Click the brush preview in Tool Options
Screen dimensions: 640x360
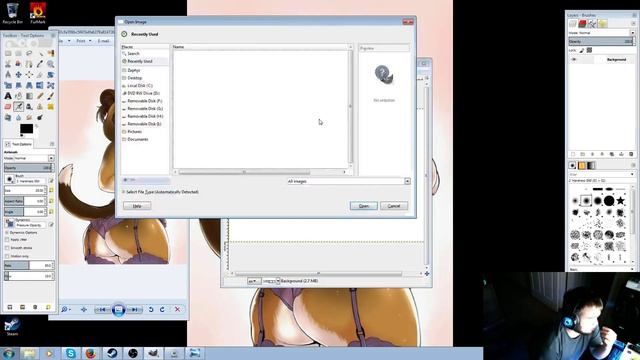(x=9, y=180)
